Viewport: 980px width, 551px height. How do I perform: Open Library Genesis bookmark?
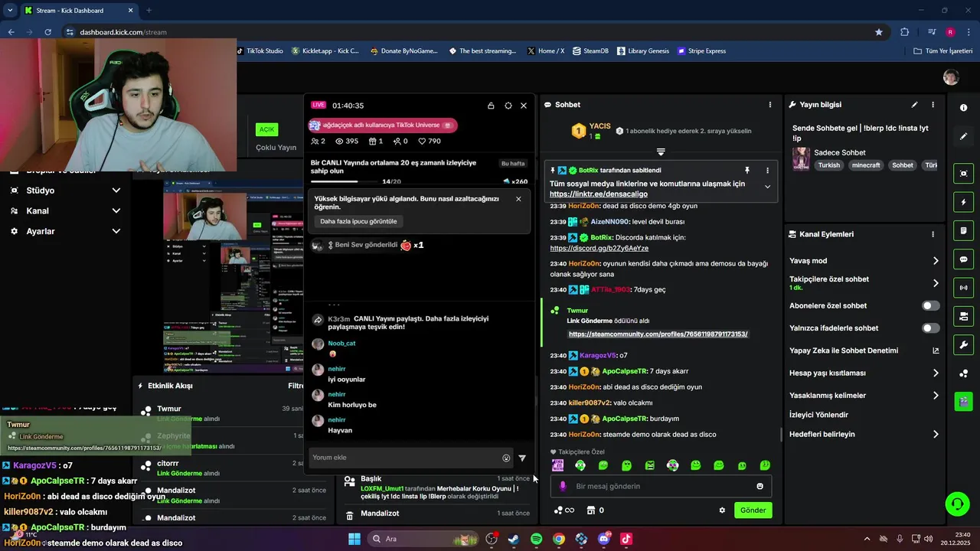pyautogui.click(x=642, y=51)
